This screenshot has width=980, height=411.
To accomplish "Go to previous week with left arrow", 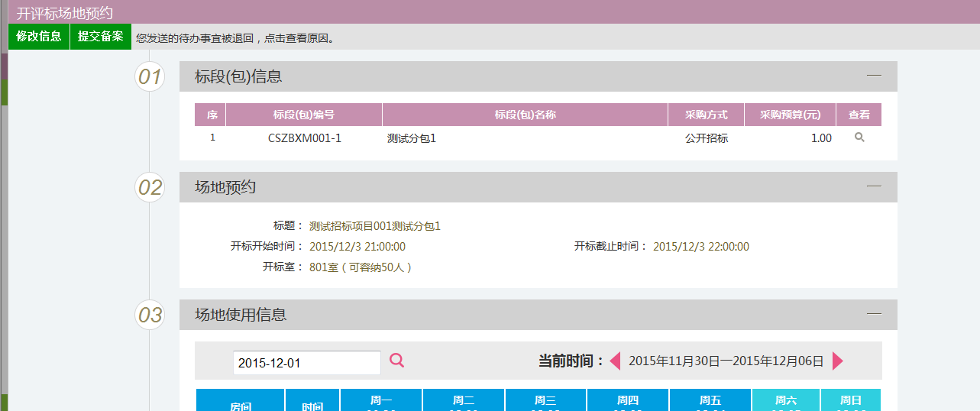I will 615,361.
